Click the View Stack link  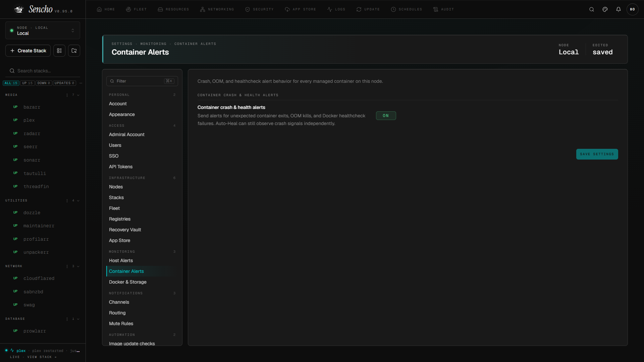pos(42,357)
